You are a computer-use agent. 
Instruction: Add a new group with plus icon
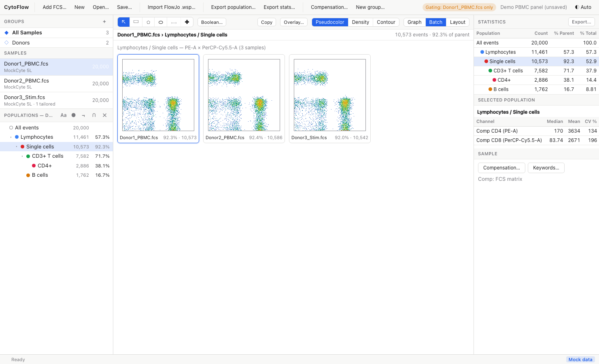pos(104,21)
